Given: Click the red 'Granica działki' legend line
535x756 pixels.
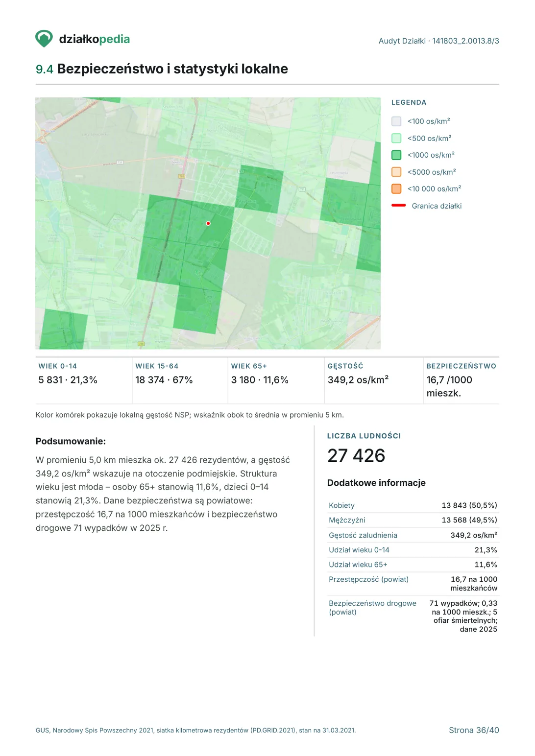Looking at the screenshot, I should (x=399, y=206).
